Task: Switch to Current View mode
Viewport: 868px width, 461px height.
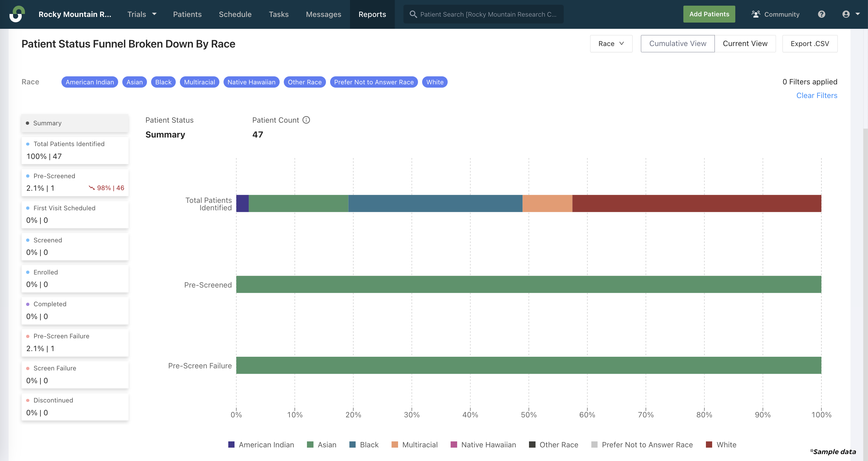Action: [745, 43]
